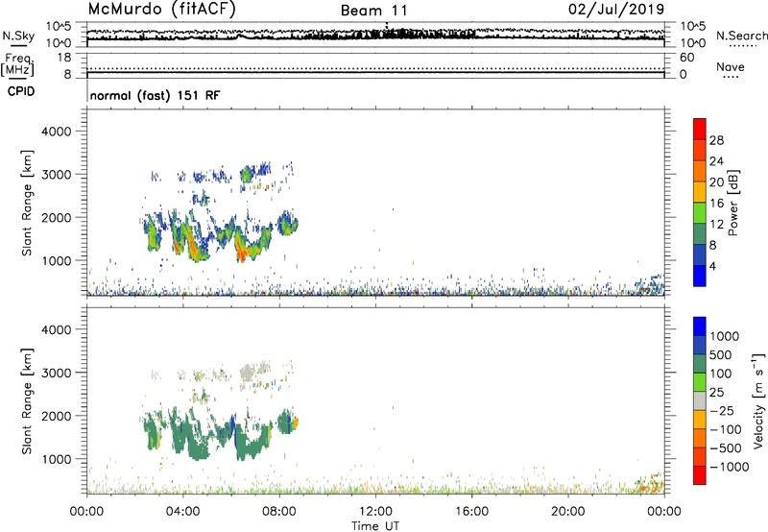Image resolution: width=768 pixels, height=532 pixels.
Task: Click the red bottom of the velocity colorbar
Action: click(700, 475)
